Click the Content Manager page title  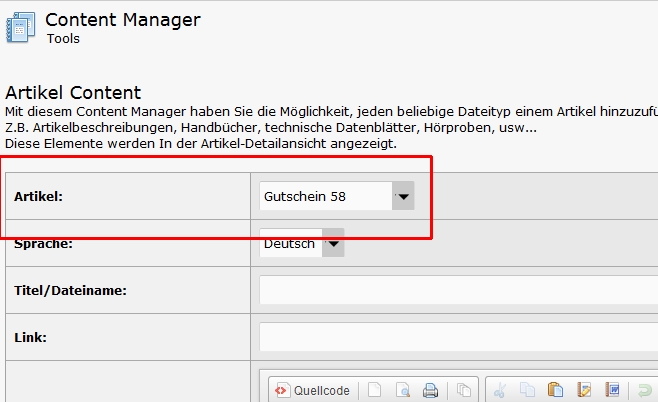pyautogui.click(x=122, y=19)
